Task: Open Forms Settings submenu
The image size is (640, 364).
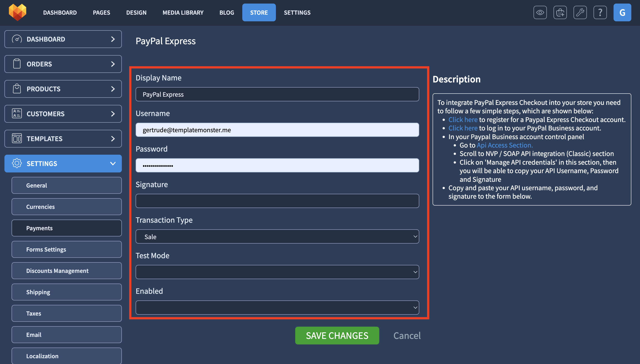Action: [x=66, y=249]
